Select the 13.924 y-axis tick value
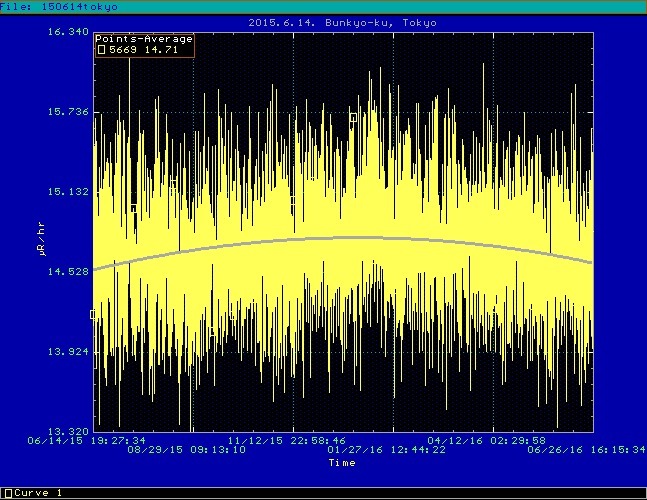The width and height of the screenshot is (647, 500). click(x=68, y=352)
